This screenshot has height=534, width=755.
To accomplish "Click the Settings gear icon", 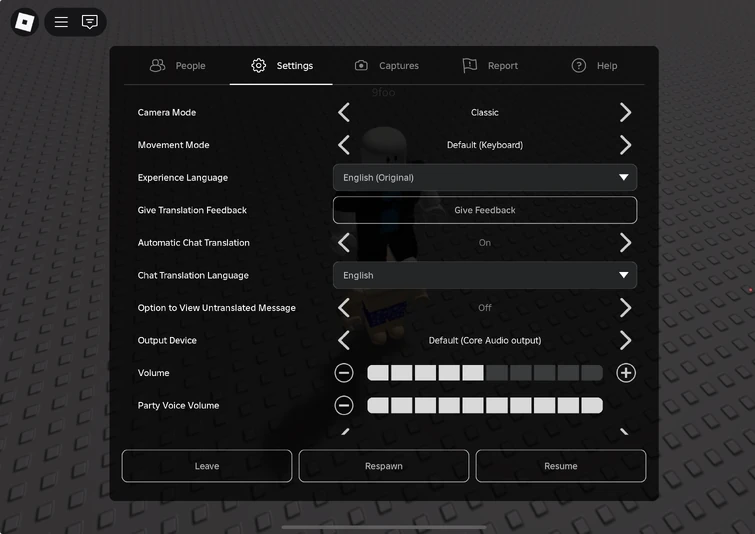I will click(x=259, y=65).
